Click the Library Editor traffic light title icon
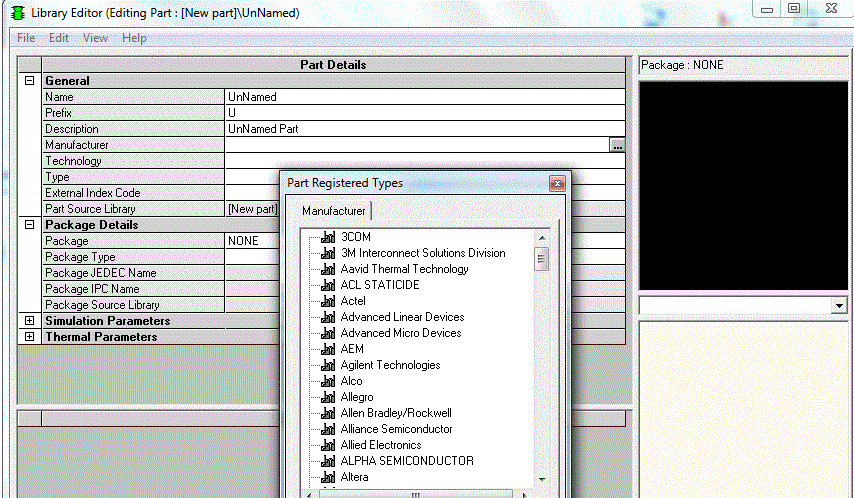Screen dimensions: 854x498 tap(18, 13)
